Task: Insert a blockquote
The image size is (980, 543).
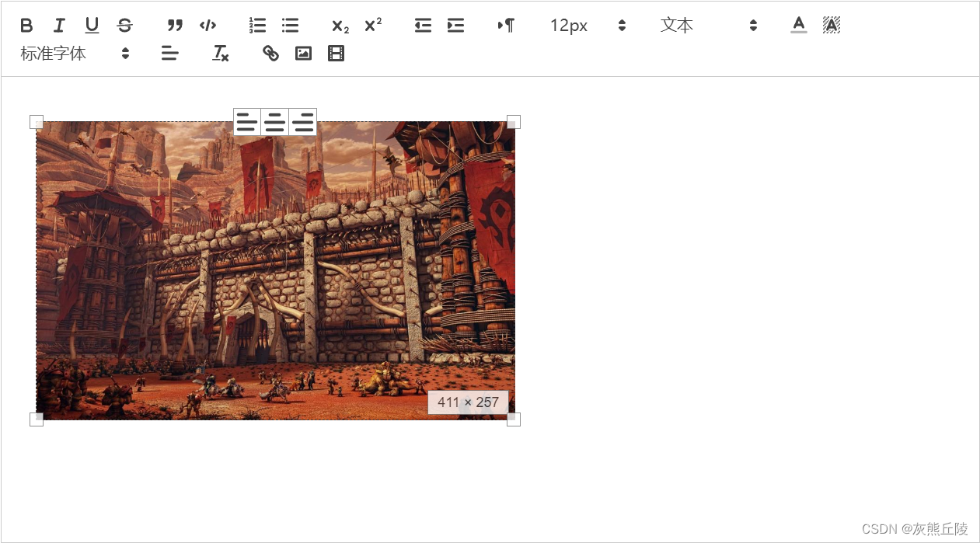Action: 175,26
